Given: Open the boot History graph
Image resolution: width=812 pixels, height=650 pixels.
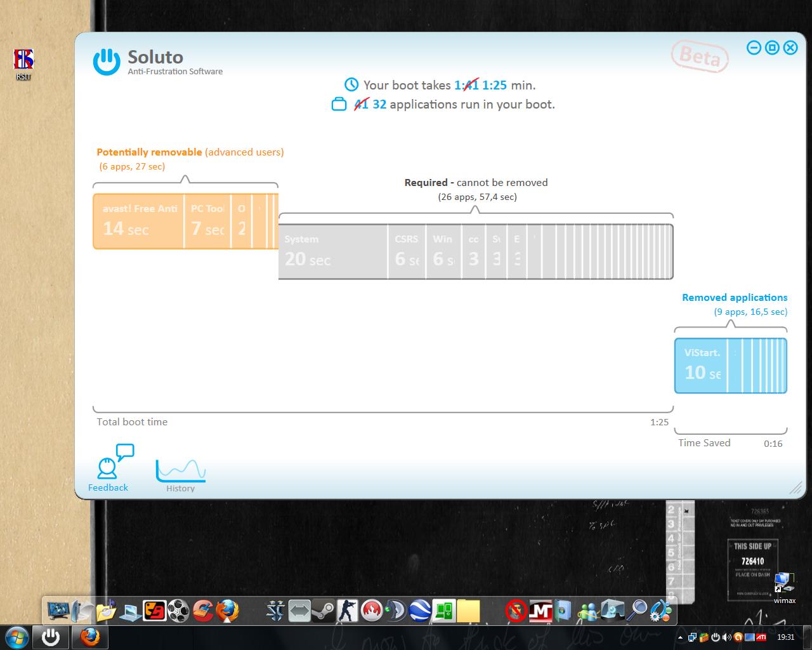Looking at the screenshot, I should coord(181,475).
